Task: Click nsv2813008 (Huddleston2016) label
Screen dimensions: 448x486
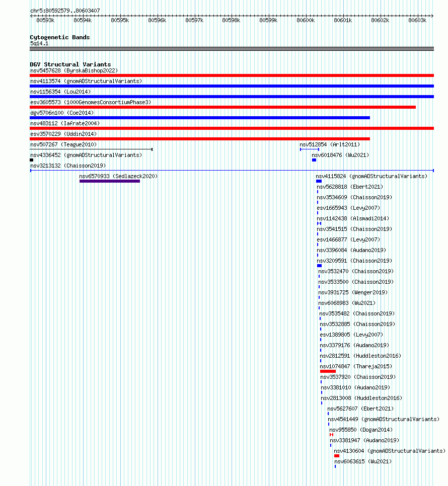Action: click(x=361, y=398)
